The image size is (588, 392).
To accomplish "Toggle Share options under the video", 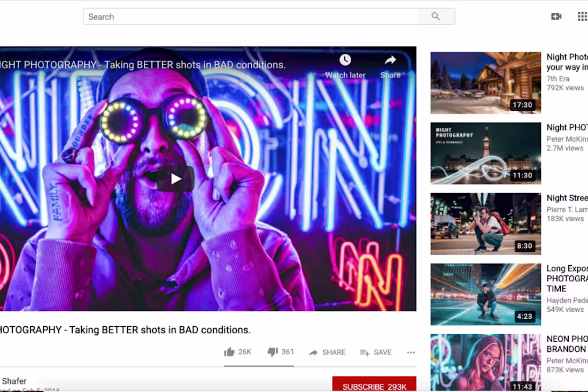I will (x=327, y=352).
